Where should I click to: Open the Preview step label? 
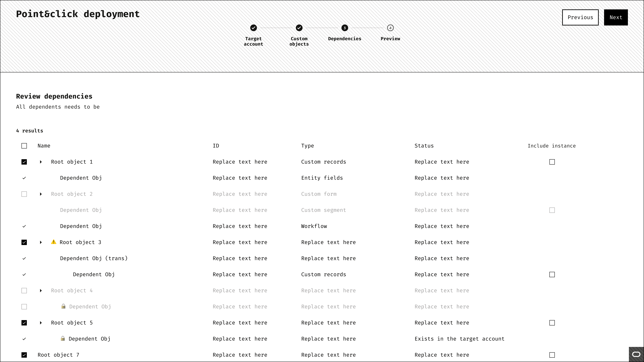click(x=390, y=39)
